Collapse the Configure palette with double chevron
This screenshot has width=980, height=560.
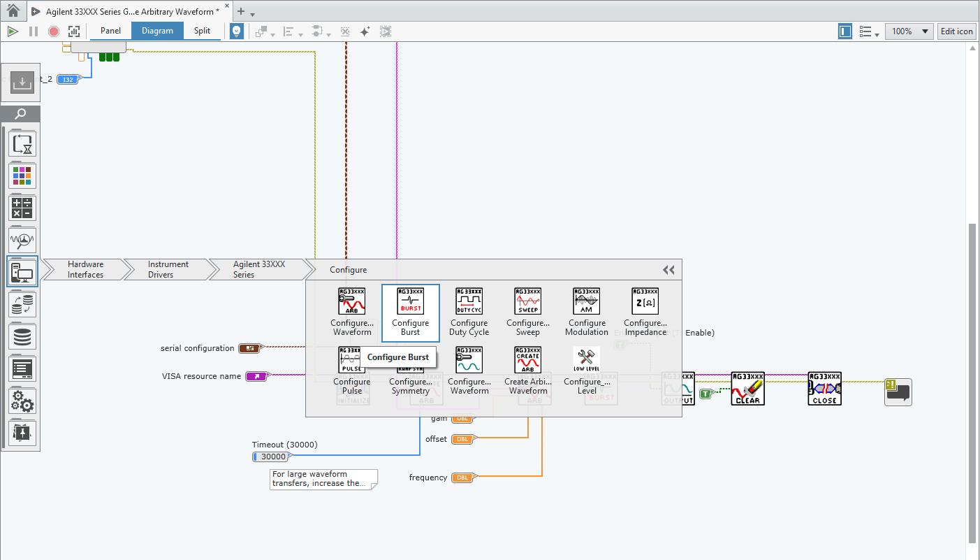(668, 270)
